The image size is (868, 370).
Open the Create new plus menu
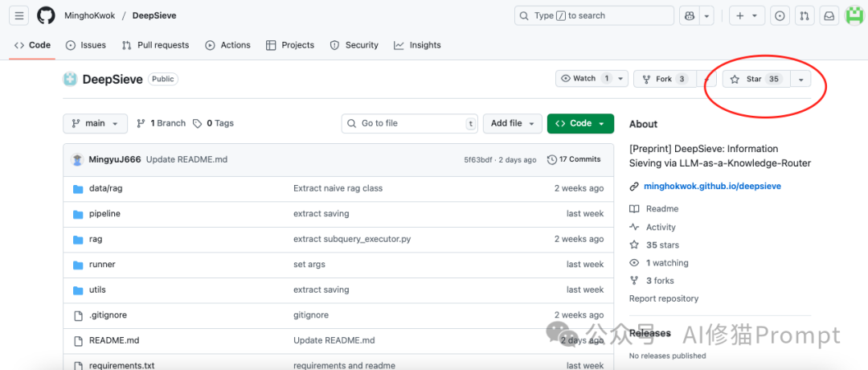tap(747, 15)
